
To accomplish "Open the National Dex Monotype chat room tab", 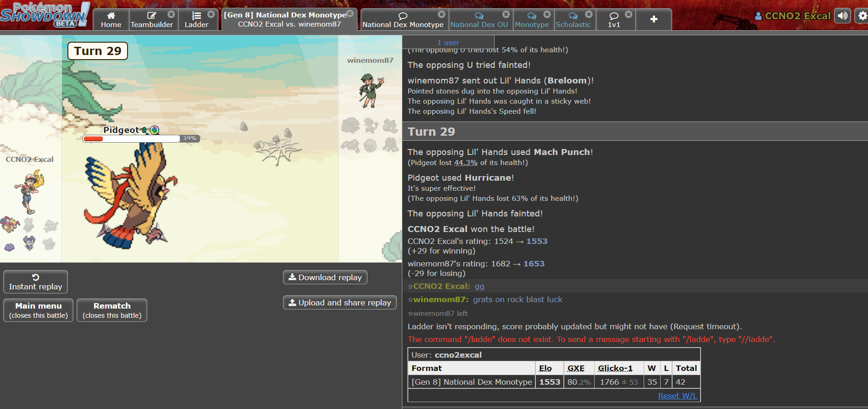I will [403, 20].
